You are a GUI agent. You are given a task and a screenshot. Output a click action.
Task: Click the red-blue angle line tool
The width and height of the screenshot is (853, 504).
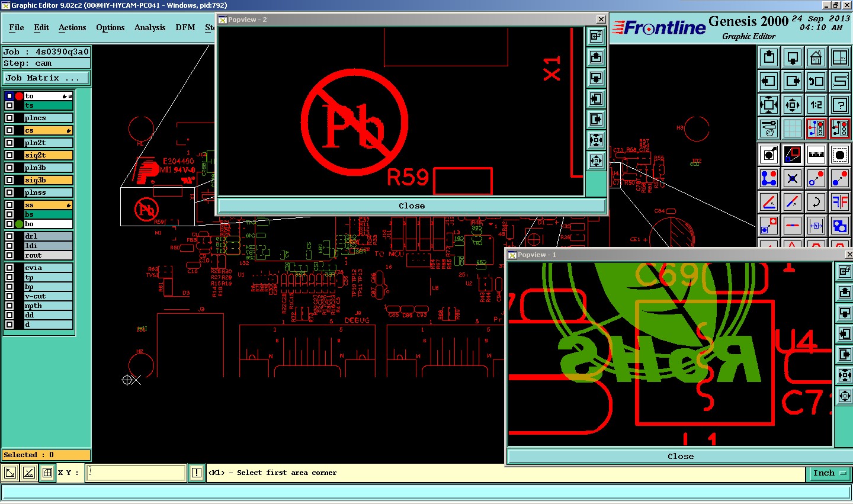(769, 202)
